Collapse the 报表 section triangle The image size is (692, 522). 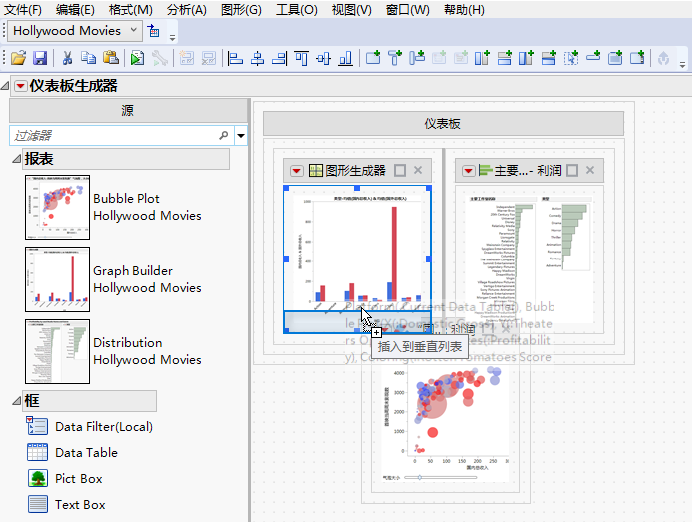point(16,160)
